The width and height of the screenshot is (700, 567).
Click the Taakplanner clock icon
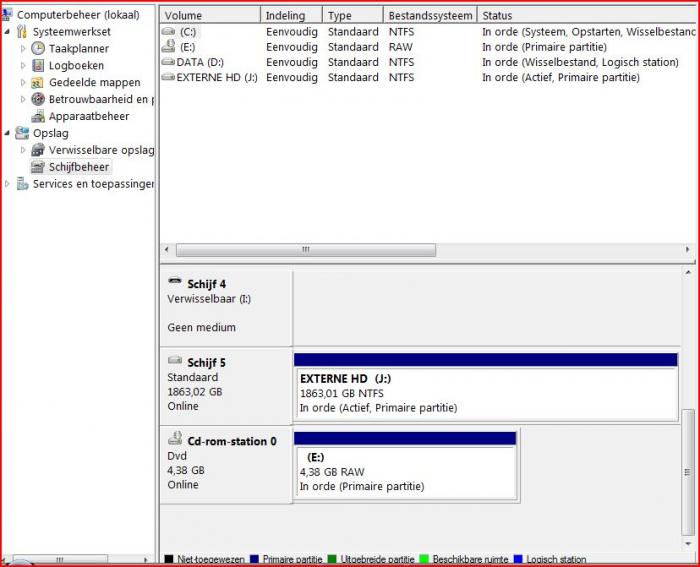pos(38,48)
